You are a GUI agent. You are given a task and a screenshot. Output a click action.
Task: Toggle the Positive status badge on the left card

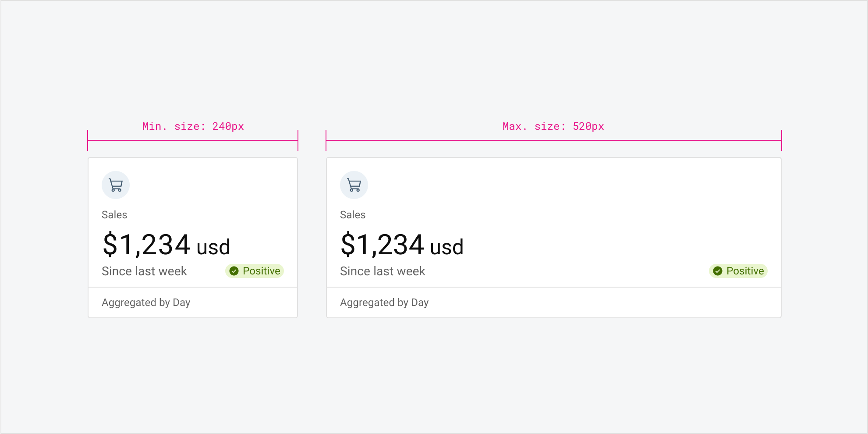254,271
